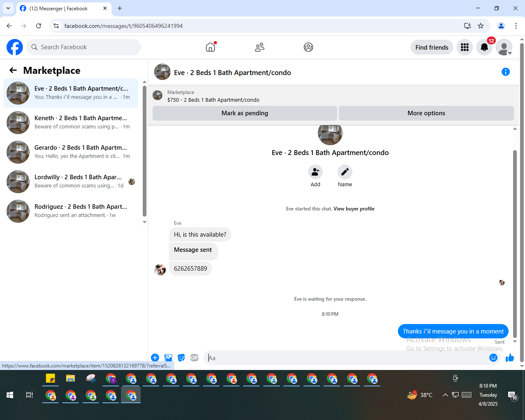
Task: Click browser back arrow button
Action: click(x=9, y=26)
